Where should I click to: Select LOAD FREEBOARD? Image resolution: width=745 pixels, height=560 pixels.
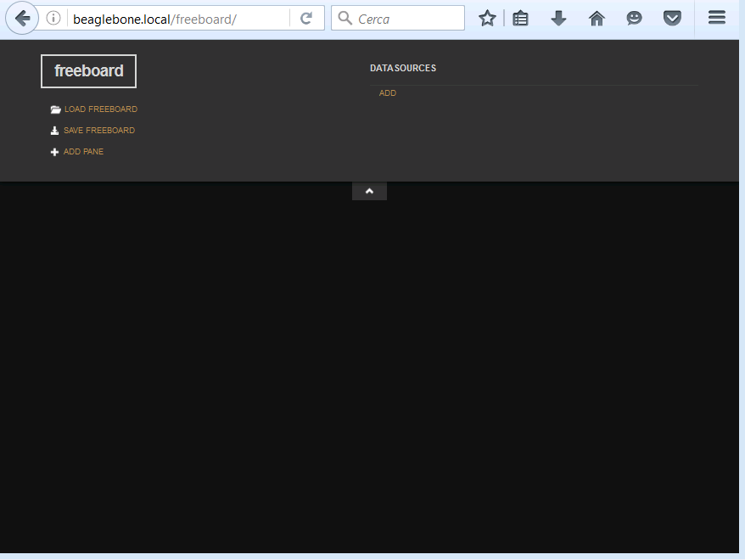click(x=100, y=109)
